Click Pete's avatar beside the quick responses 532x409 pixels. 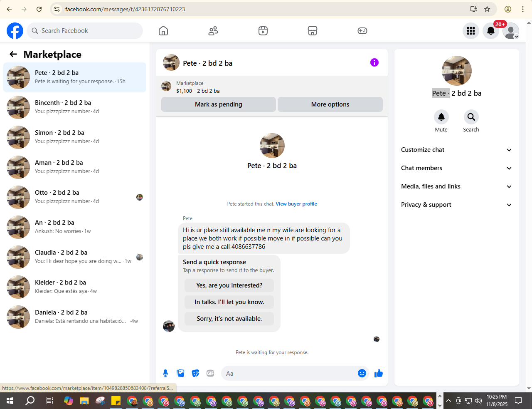point(169,326)
